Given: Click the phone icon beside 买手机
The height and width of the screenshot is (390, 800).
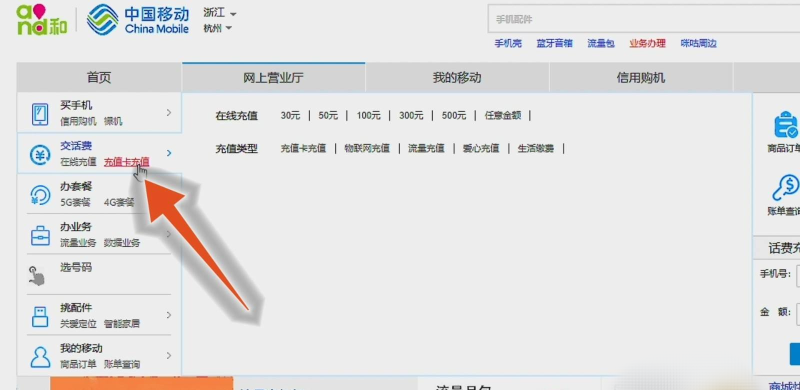Looking at the screenshot, I should 40,114.
